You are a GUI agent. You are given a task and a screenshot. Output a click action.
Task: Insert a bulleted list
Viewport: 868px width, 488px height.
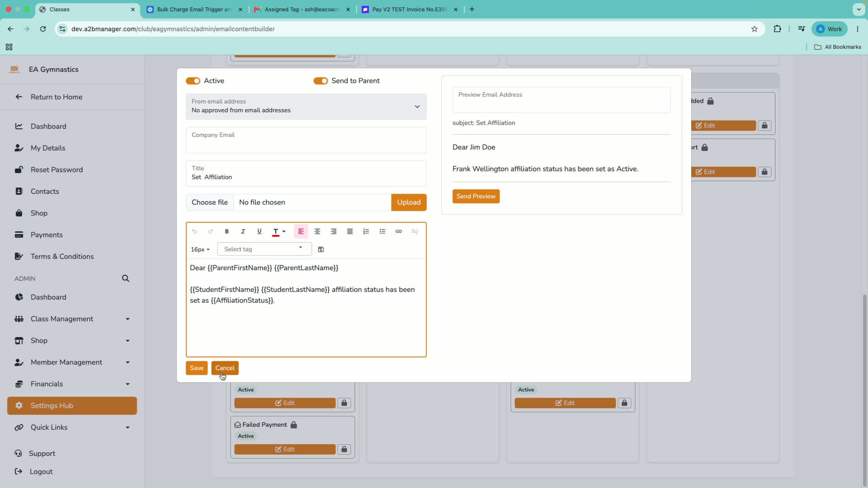pos(382,231)
